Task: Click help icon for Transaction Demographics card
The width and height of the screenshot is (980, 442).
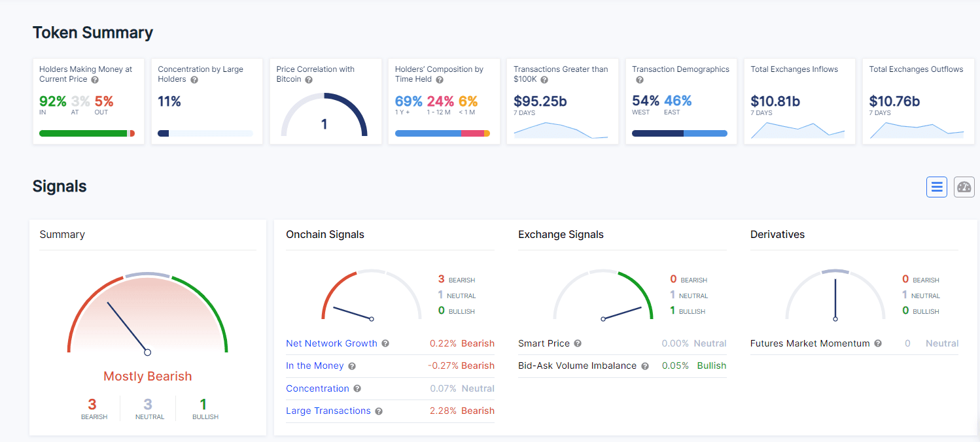Action: coord(639,80)
